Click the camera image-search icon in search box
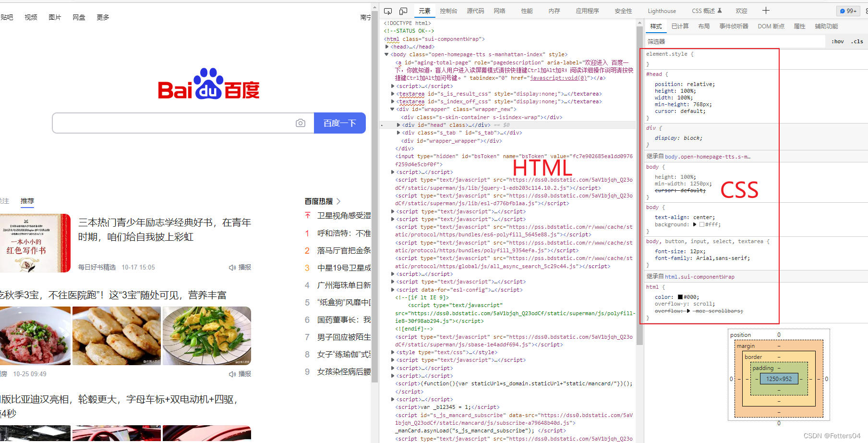Screen dimensions: 868x443 click(x=301, y=123)
